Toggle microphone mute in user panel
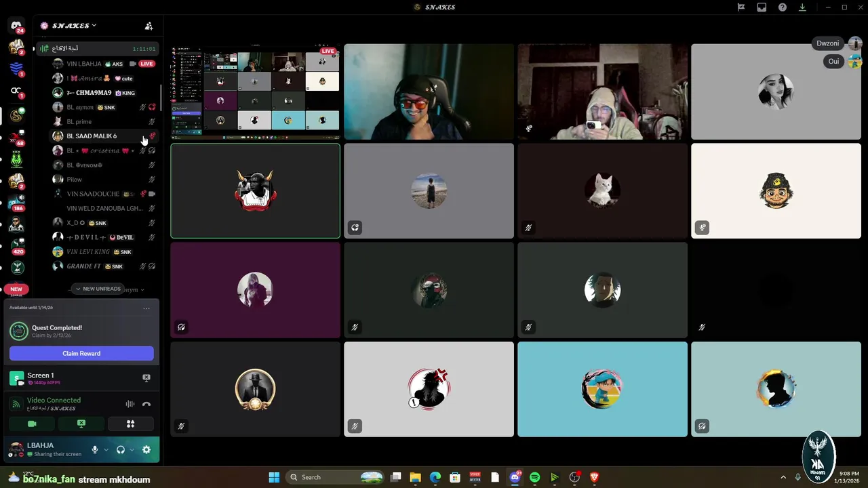This screenshot has width=868, height=488. 95,449
